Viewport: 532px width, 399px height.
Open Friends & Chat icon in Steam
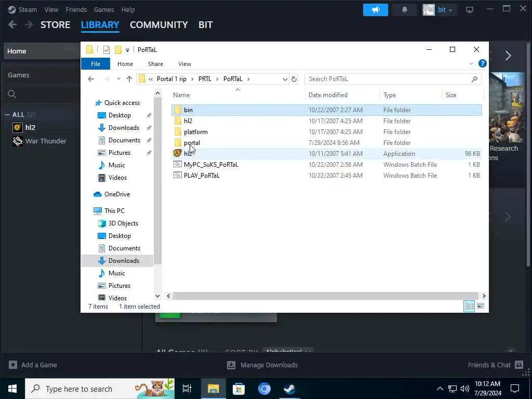pos(519,365)
